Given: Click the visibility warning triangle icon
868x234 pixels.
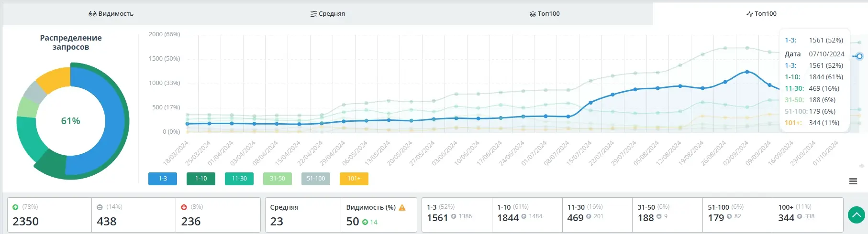Looking at the screenshot, I should (402, 207).
